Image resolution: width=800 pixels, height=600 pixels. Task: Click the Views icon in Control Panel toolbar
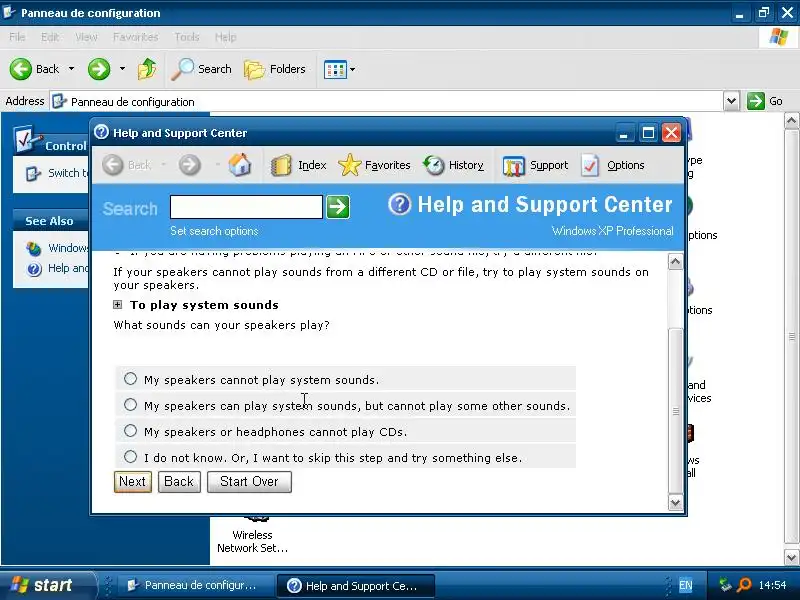click(335, 69)
